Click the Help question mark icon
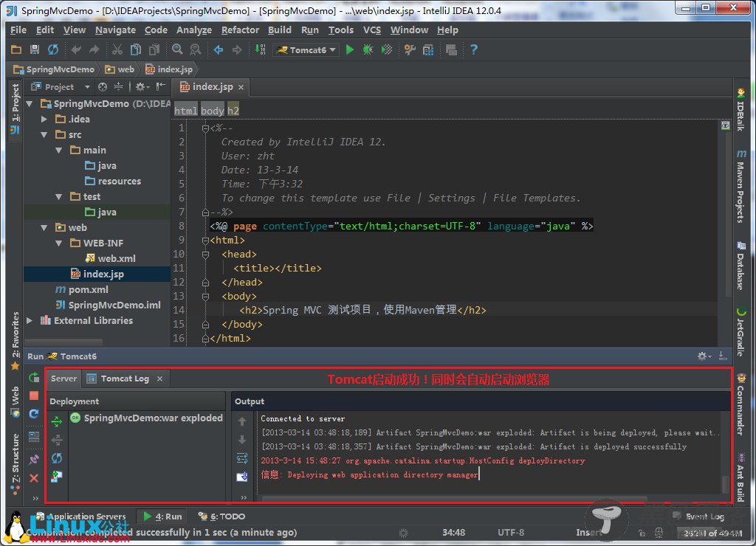Screen dimensions: 756x546 474,49
